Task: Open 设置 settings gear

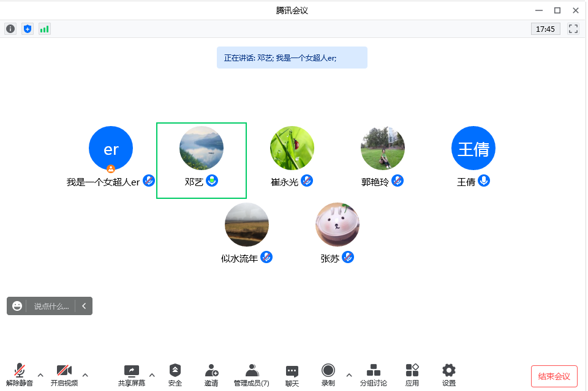Action: tap(449, 375)
